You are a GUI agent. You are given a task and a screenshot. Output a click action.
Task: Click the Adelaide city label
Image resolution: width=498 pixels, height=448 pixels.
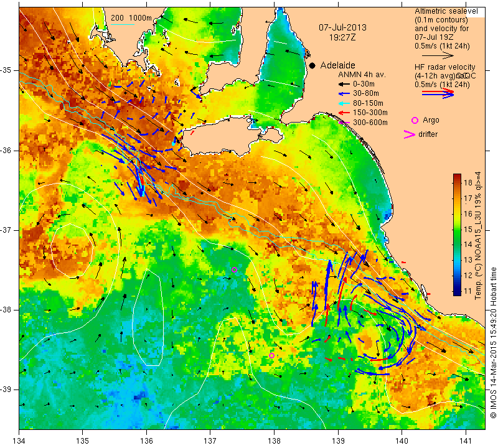click(337, 65)
